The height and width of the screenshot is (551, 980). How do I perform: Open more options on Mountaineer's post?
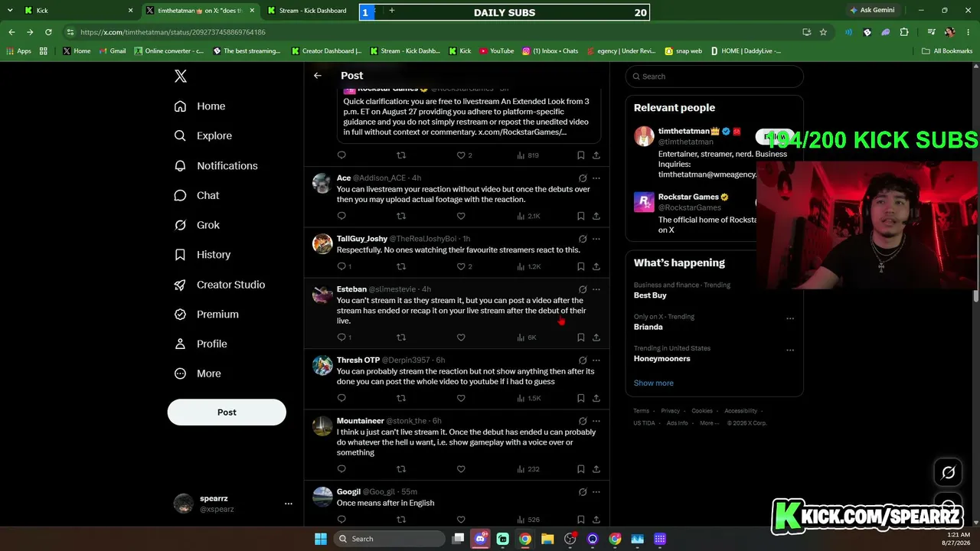[596, 421]
